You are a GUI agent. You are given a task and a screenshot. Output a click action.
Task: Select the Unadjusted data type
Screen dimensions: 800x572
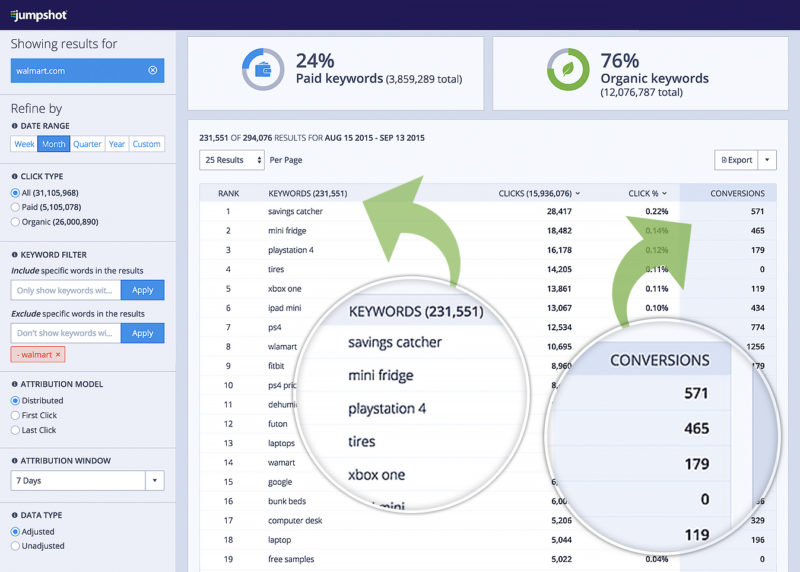coord(15,546)
